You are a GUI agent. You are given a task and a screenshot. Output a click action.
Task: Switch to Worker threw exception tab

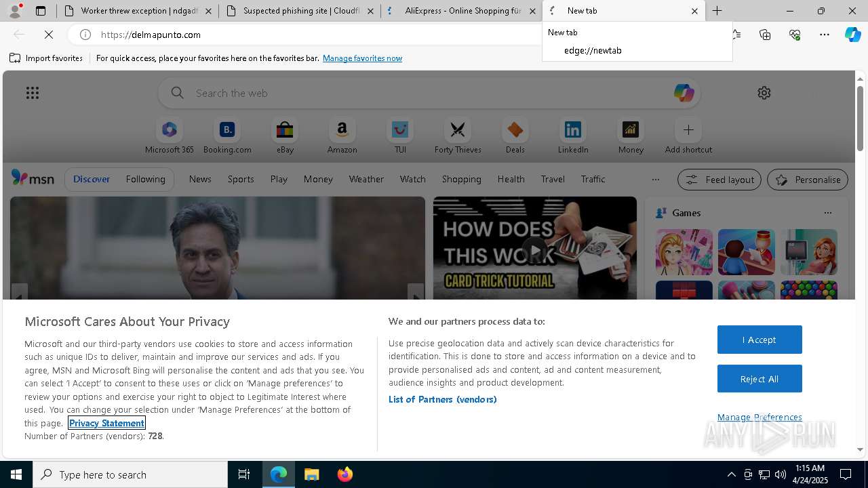[x=138, y=11]
